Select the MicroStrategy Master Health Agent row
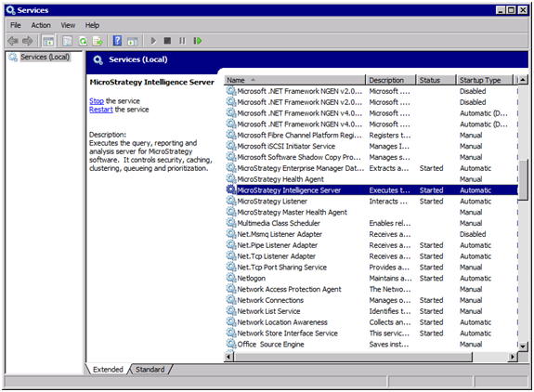This screenshot has width=534, height=392. [371, 212]
